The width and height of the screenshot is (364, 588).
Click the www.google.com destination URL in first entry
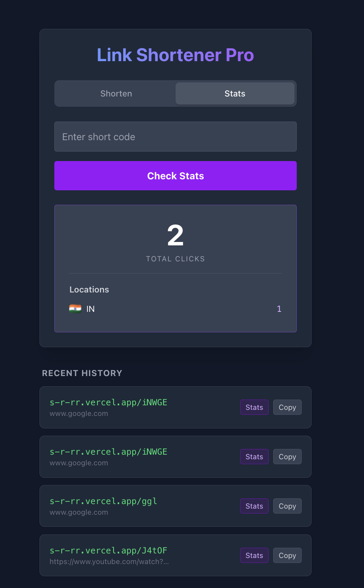click(x=79, y=413)
